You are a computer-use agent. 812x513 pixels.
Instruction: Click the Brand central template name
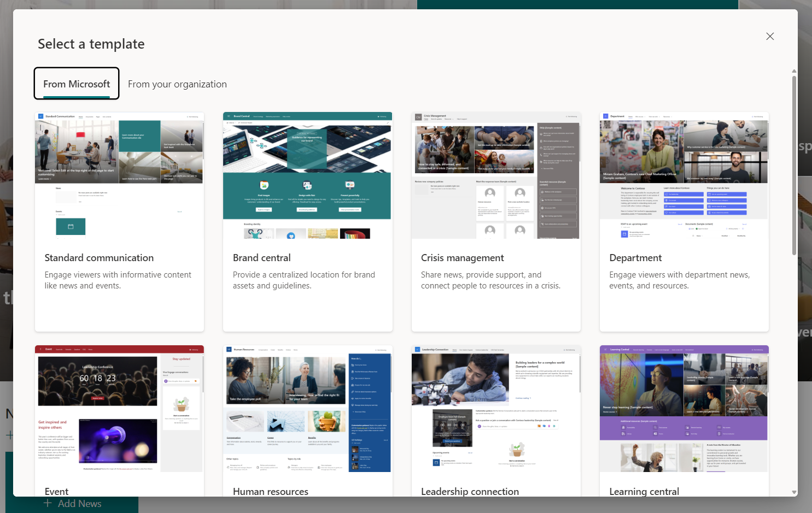click(261, 257)
